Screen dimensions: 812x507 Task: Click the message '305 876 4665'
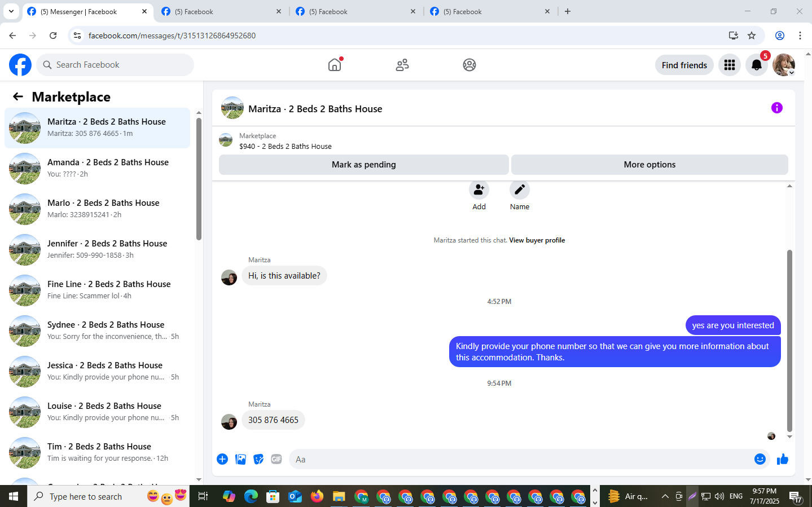click(273, 420)
